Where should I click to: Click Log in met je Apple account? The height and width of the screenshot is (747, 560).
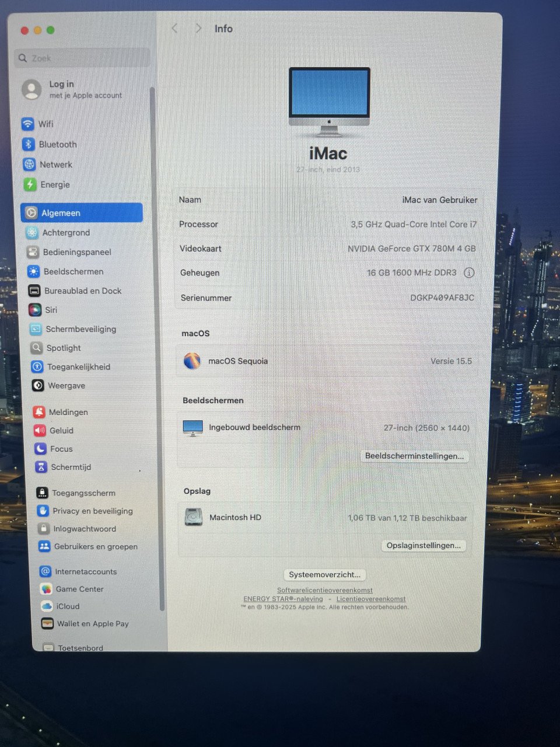click(72, 89)
